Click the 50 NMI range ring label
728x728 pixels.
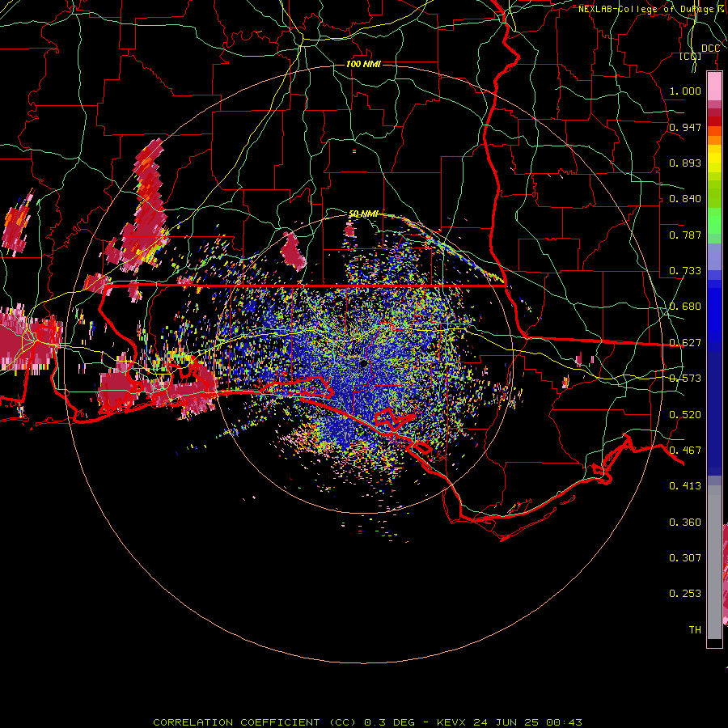tap(363, 214)
